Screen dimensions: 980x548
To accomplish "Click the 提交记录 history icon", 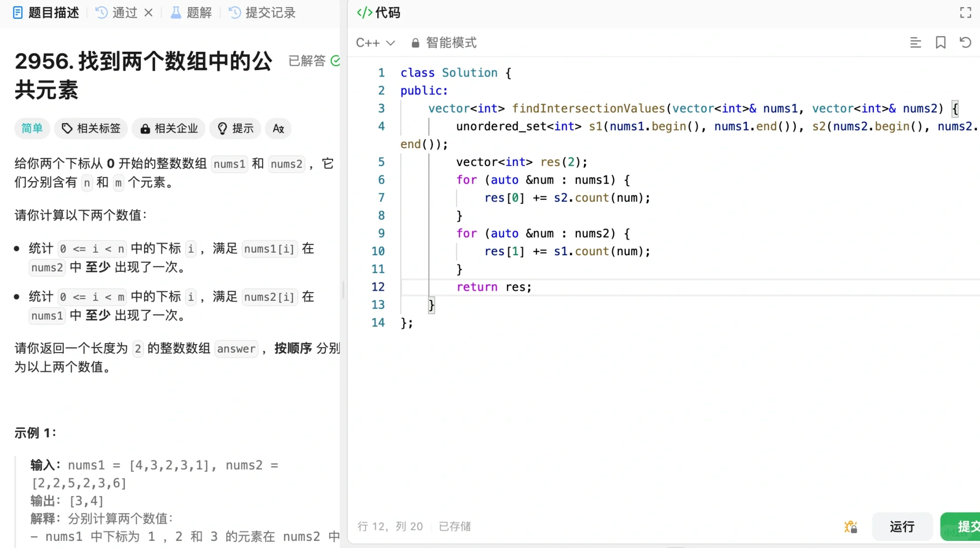I will (235, 13).
